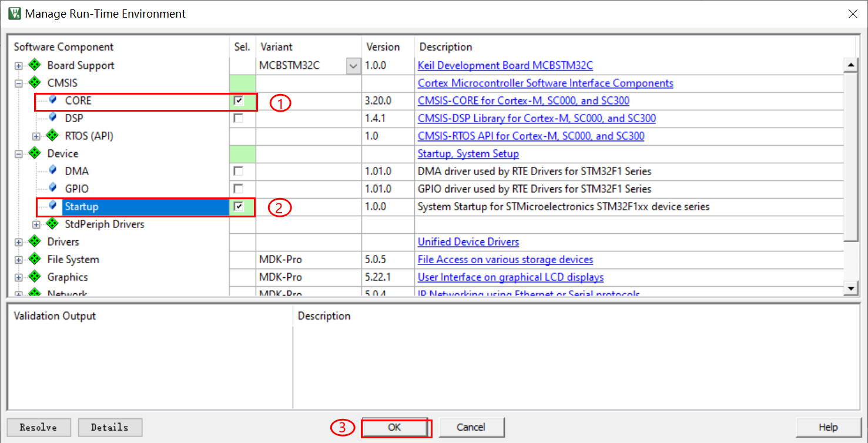Click the Software Component column header

click(63, 47)
